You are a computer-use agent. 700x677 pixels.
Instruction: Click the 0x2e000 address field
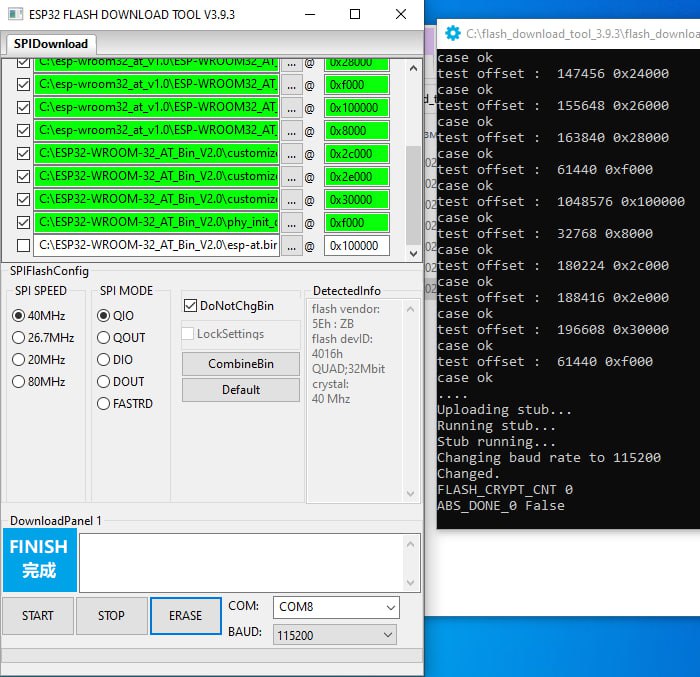[x=357, y=177]
